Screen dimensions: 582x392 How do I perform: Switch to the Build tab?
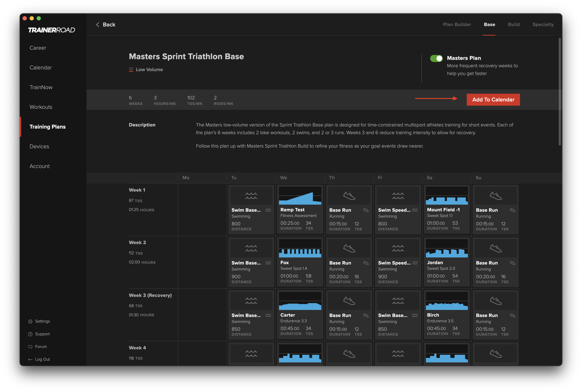(513, 24)
